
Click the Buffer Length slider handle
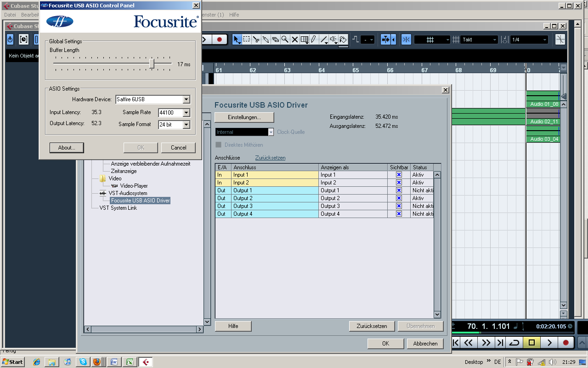(x=152, y=64)
